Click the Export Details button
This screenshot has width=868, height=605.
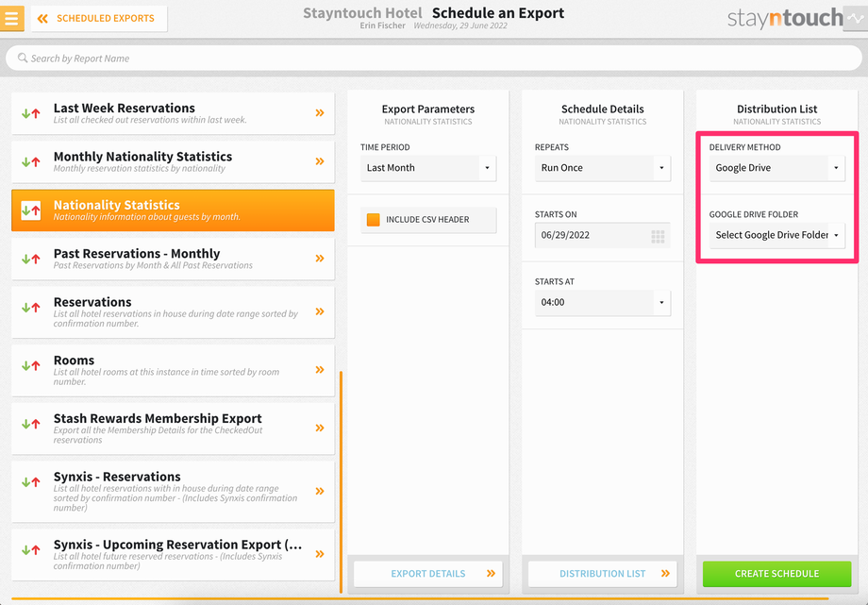(428, 574)
